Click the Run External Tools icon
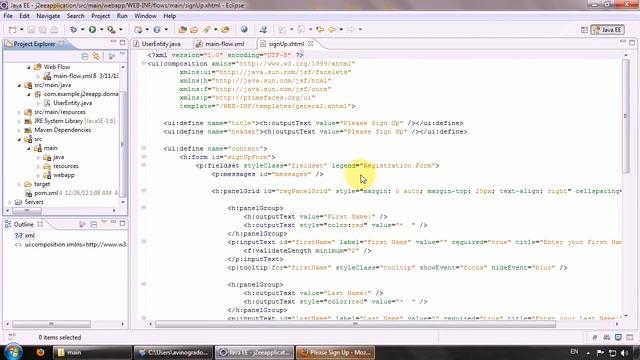640x360 pixels. pyautogui.click(x=111, y=29)
